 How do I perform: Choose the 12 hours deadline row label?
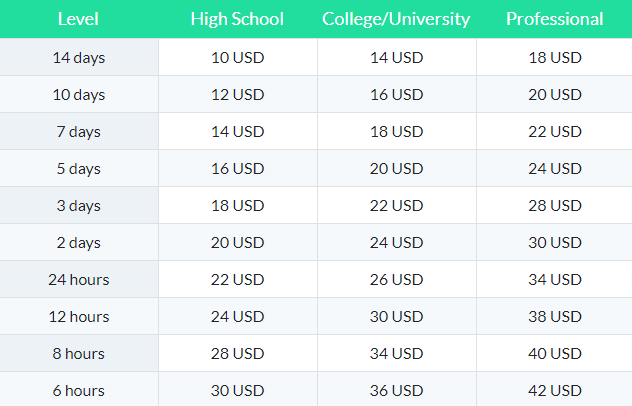click(78, 316)
